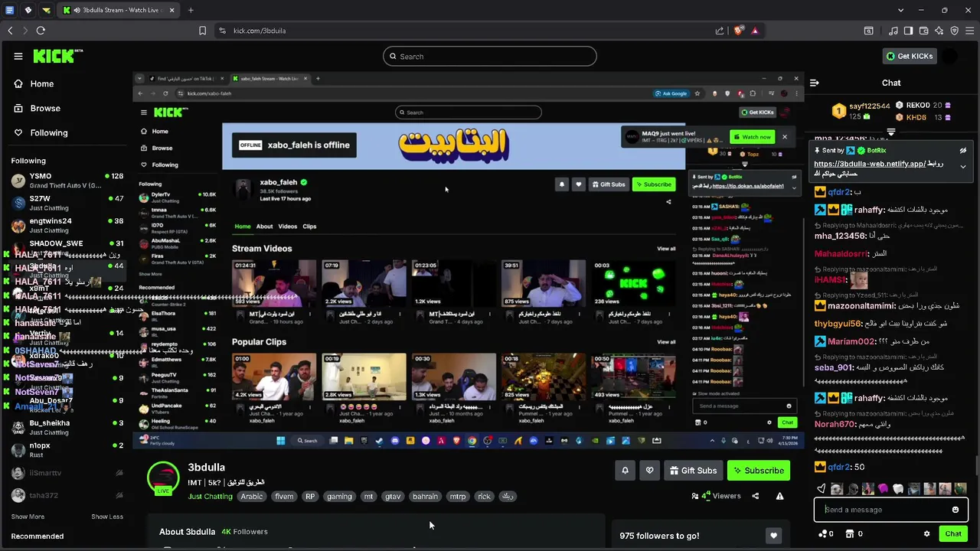Focus the main Kick search field
980x551 pixels.
[x=490, y=56]
